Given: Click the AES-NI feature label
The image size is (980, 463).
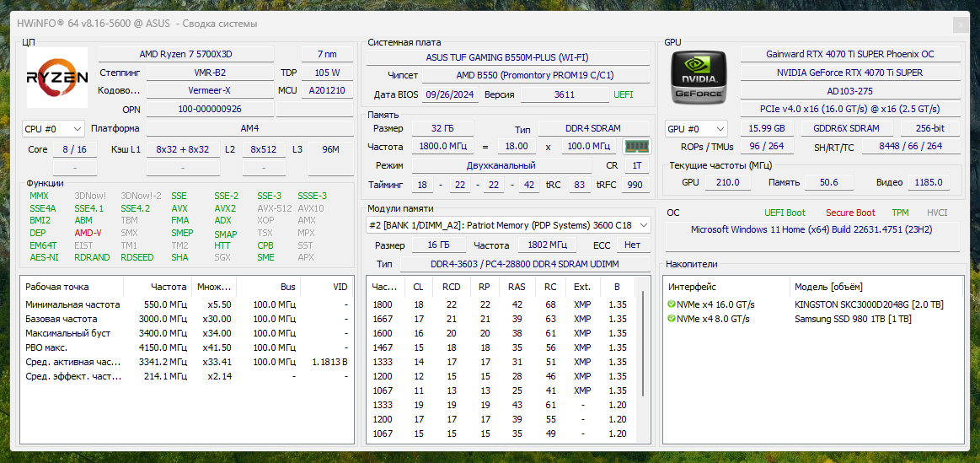Looking at the screenshot, I should (44, 257).
